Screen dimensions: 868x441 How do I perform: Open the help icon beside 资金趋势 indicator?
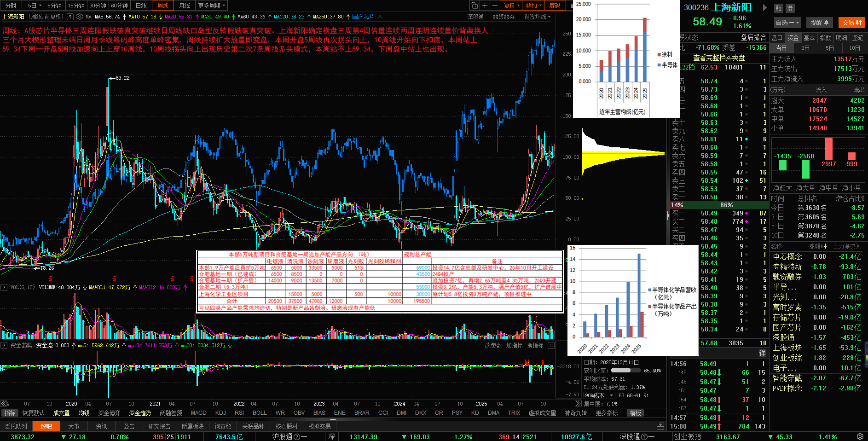[x=4, y=345]
